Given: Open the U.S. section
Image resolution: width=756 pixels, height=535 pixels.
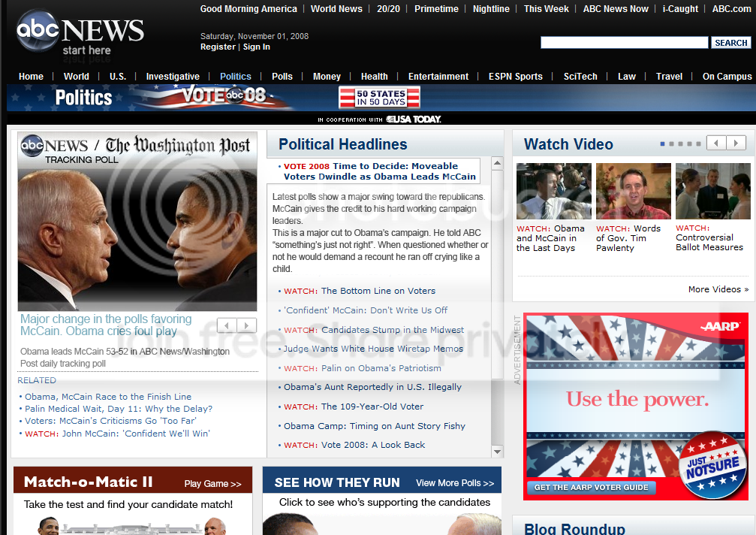Looking at the screenshot, I should tap(118, 76).
